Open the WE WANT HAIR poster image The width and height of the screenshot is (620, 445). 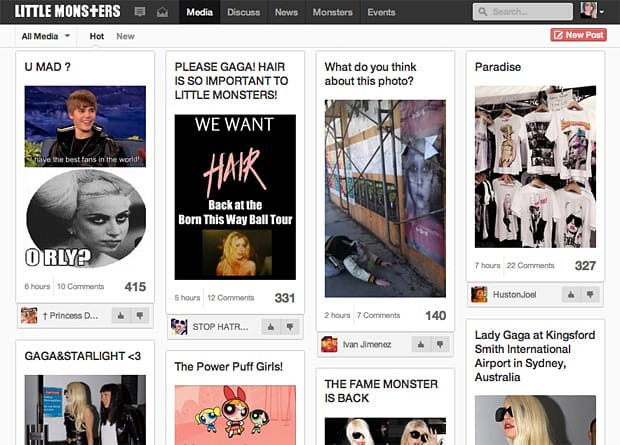pos(235,197)
